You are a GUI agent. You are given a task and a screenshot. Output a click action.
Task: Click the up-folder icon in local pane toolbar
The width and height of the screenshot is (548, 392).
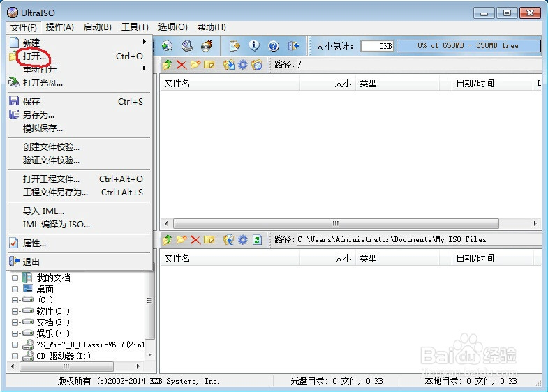pos(168,239)
